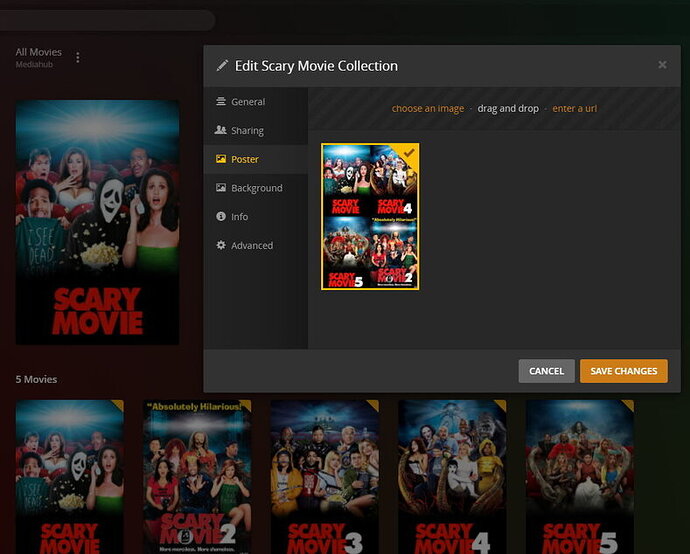Screen dimensions: 690x554
Task: Select the four-movie collage poster thumbnail
Action: tap(370, 216)
